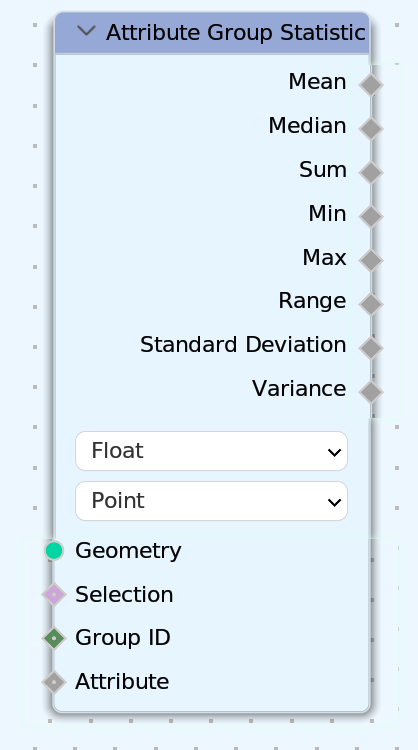Click the Median output socket diamond
The width and height of the screenshot is (418, 750).
371,129
